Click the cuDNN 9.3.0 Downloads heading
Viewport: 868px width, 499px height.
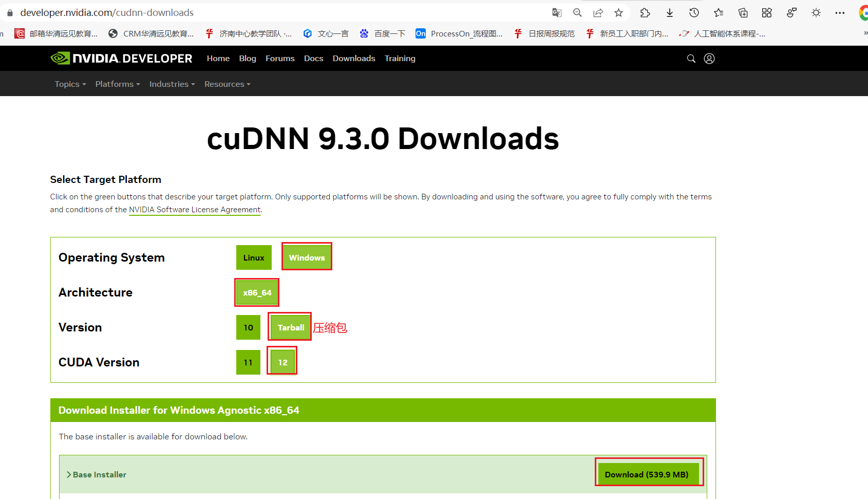383,139
